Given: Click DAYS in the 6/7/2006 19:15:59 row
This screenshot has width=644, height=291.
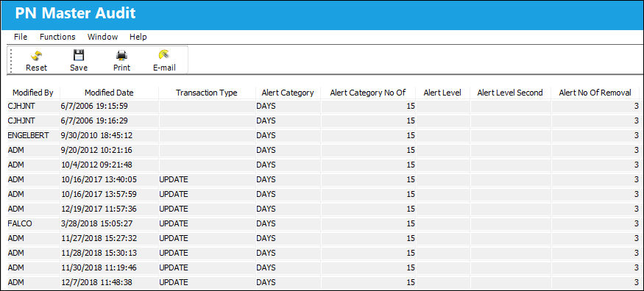Looking at the screenshot, I should pyautogui.click(x=266, y=106).
